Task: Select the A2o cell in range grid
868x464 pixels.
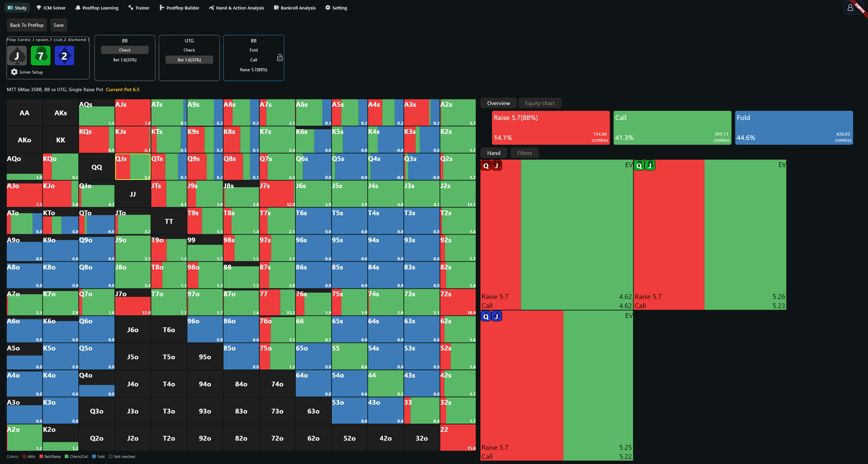Action: click(x=24, y=438)
